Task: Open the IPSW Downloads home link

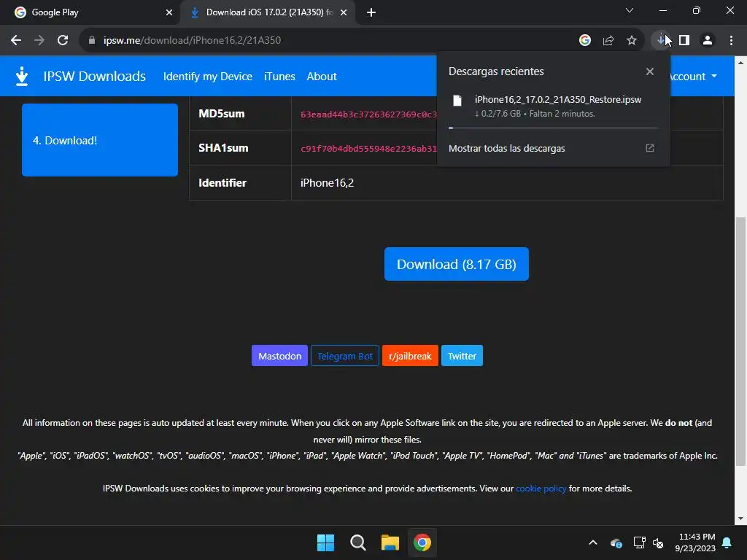Action: point(94,76)
